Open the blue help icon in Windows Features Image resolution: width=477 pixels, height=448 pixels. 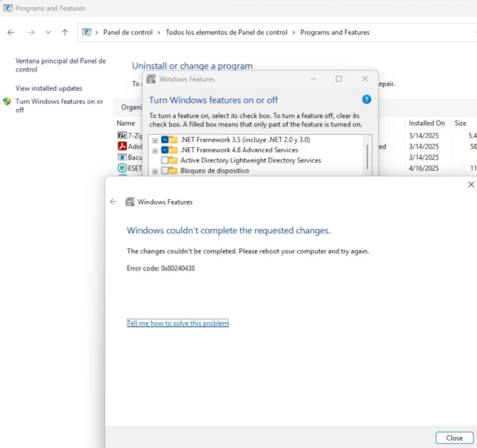pyautogui.click(x=367, y=100)
